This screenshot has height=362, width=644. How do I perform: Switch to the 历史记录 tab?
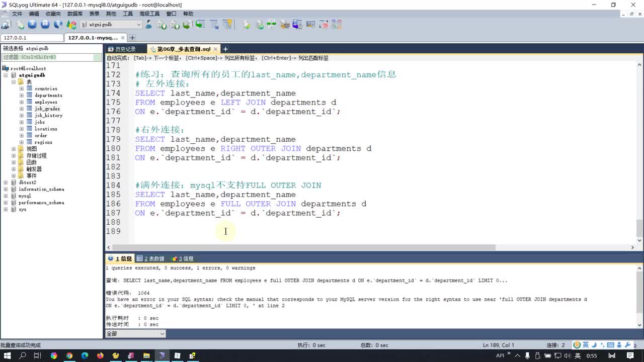(125, 49)
